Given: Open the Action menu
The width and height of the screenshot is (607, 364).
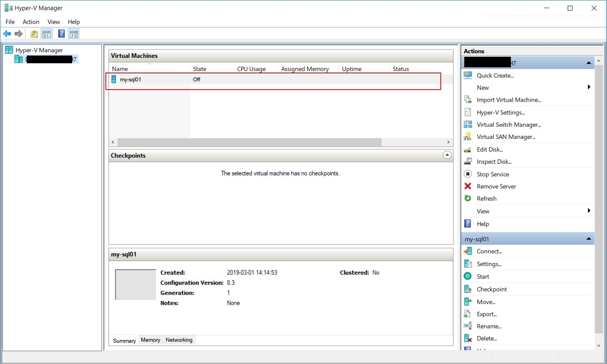Looking at the screenshot, I should [31, 22].
